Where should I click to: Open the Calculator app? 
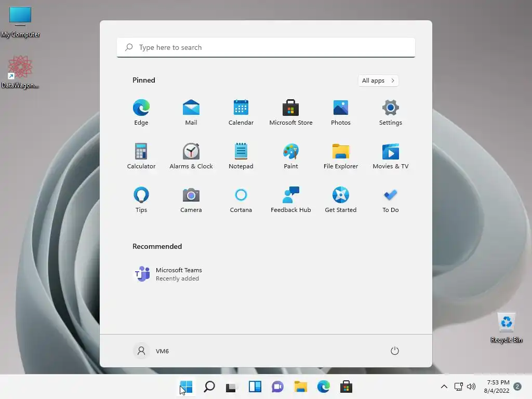point(141,156)
